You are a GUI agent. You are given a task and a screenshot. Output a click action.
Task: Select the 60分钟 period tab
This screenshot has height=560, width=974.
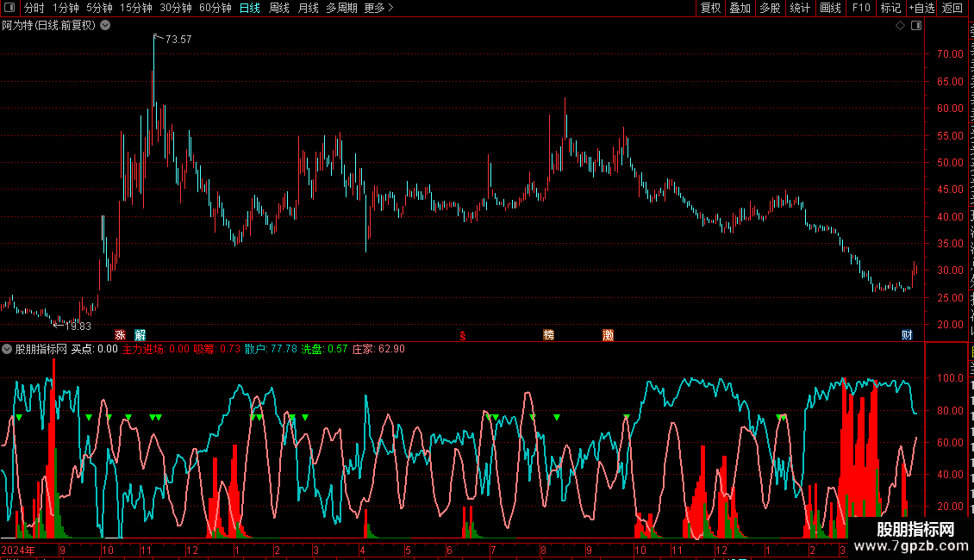[215, 8]
